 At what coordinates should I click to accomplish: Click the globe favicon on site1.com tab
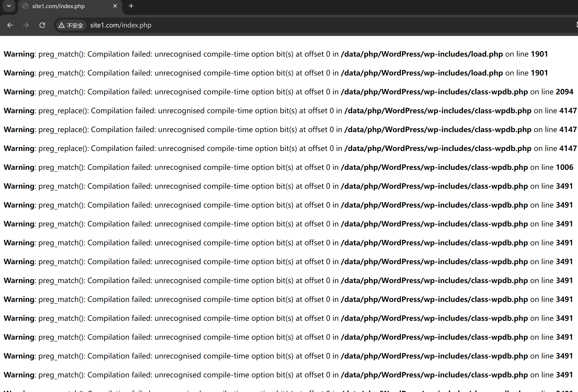pos(25,6)
